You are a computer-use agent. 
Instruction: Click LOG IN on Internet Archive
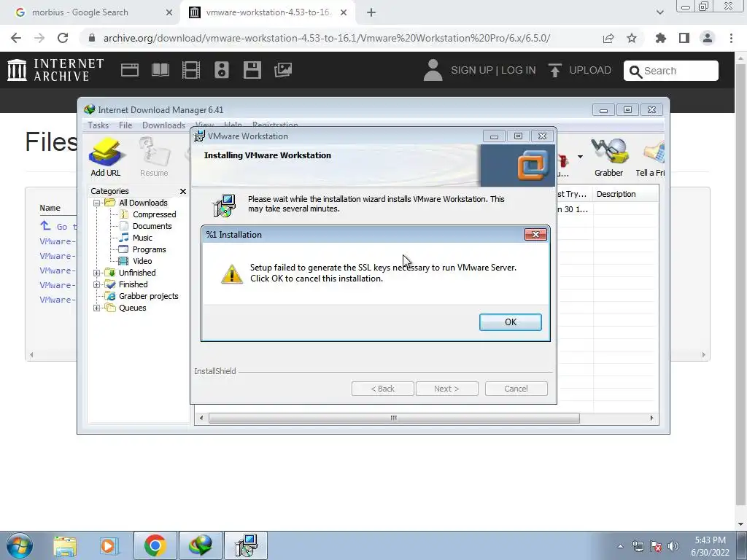519,71
